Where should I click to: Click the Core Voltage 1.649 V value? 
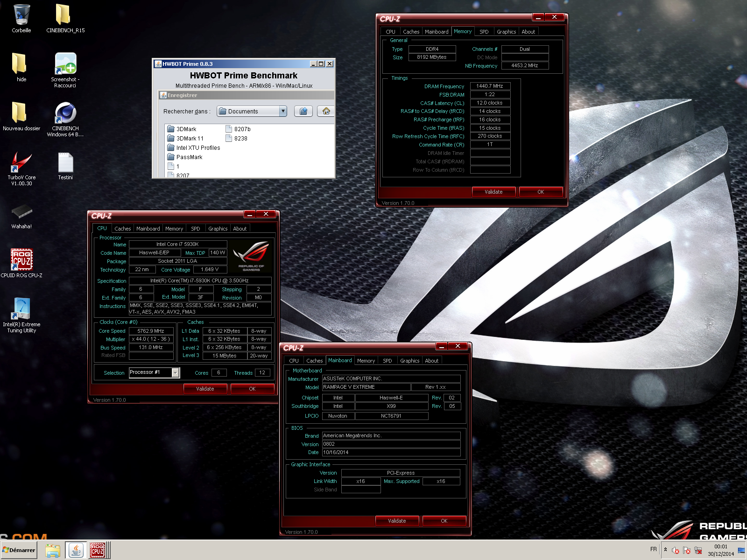pos(210,269)
